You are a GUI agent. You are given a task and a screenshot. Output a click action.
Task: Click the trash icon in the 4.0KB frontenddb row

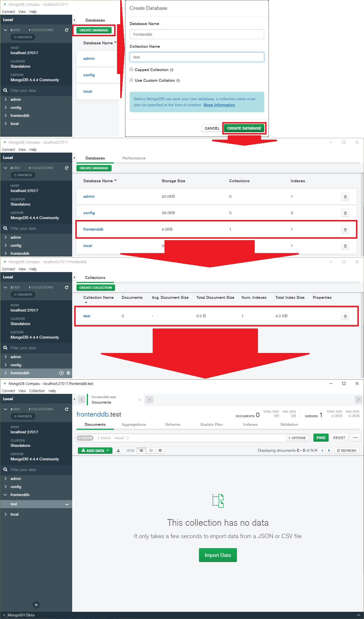(345, 229)
